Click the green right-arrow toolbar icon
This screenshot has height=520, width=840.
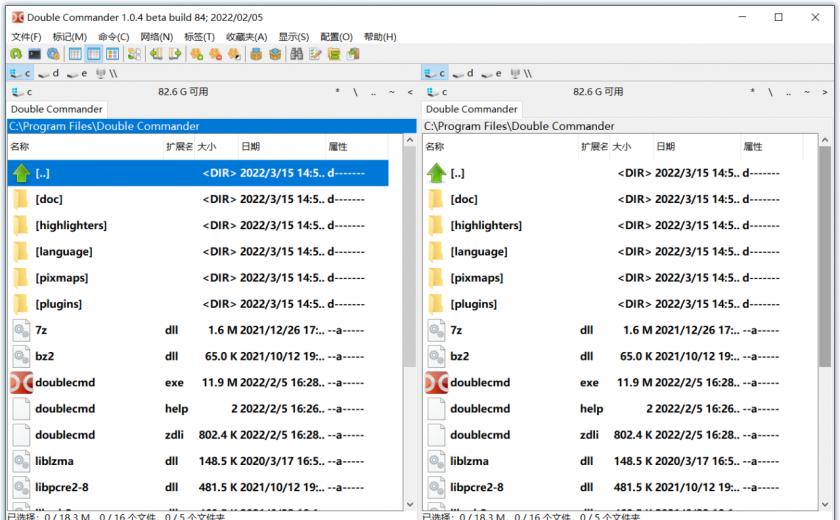click(x=175, y=54)
